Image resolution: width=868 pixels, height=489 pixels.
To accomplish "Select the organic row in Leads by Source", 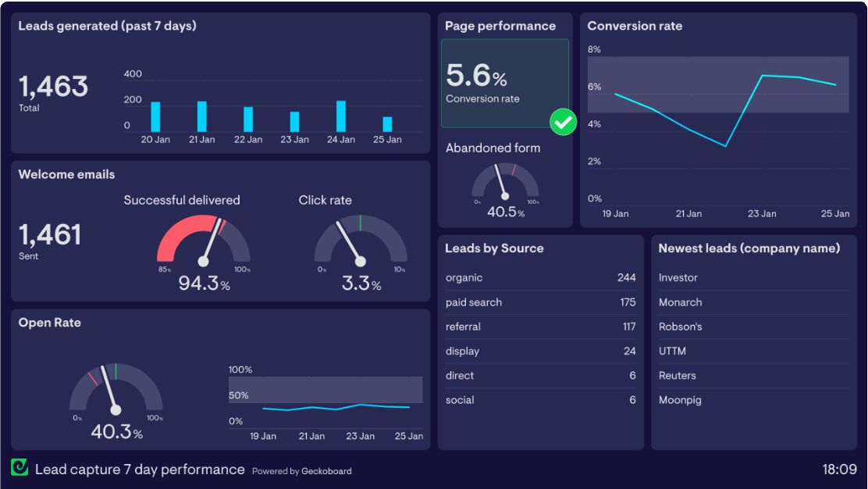I will tap(540, 278).
